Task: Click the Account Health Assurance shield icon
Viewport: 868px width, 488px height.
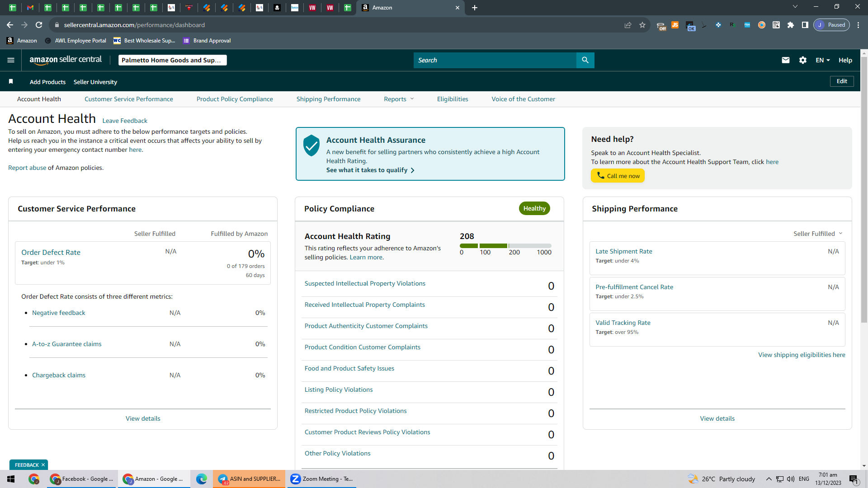Action: [x=311, y=145]
